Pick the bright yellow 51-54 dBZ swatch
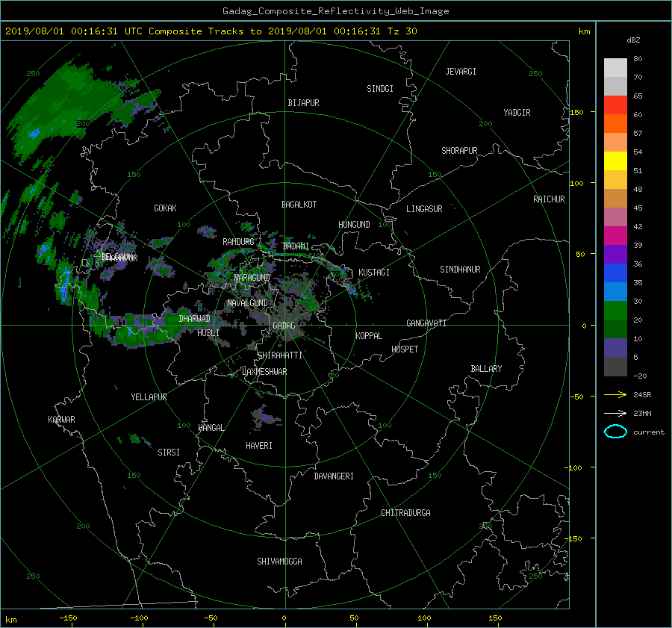The height and width of the screenshot is (628, 672). tap(615, 161)
